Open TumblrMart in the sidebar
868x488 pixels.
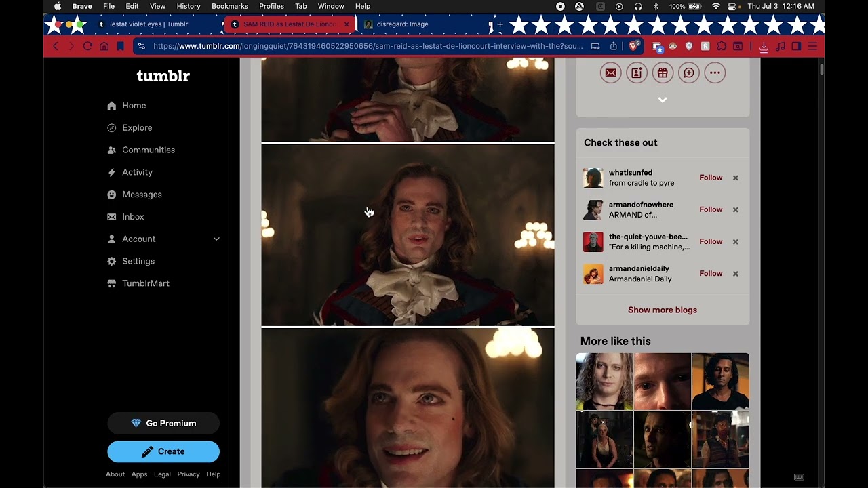(138, 283)
